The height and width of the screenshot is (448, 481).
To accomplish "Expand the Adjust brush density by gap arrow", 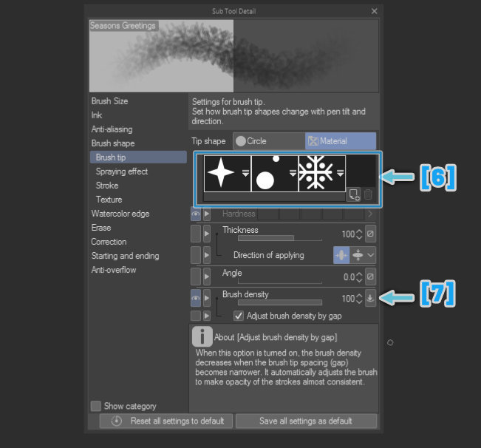I will [207, 316].
